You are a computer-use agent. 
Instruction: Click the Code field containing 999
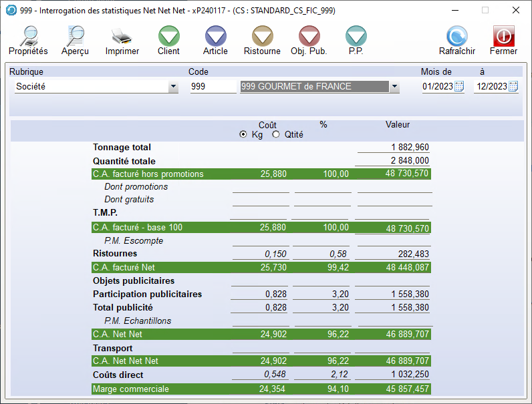[213, 86]
